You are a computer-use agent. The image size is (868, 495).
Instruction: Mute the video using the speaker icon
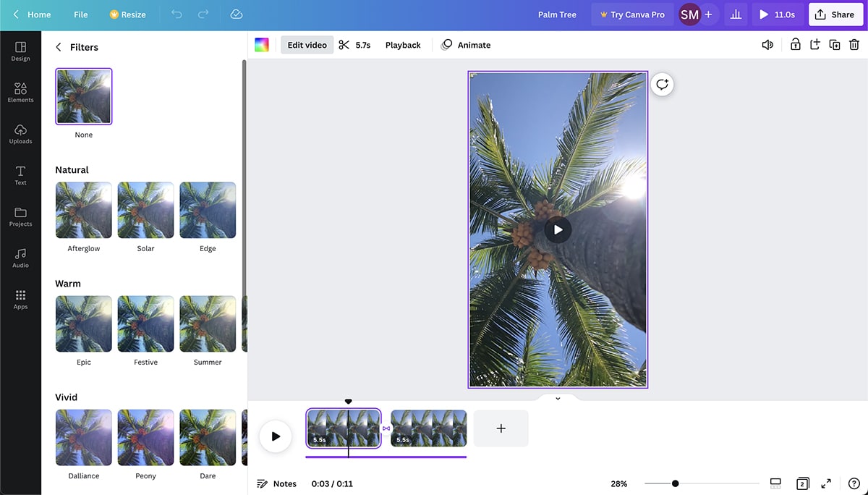pyautogui.click(x=767, y=44)
